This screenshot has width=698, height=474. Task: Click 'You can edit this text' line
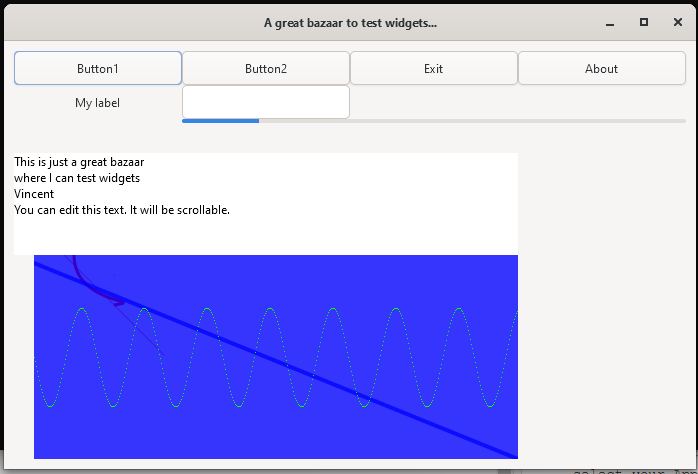[122, 210]
